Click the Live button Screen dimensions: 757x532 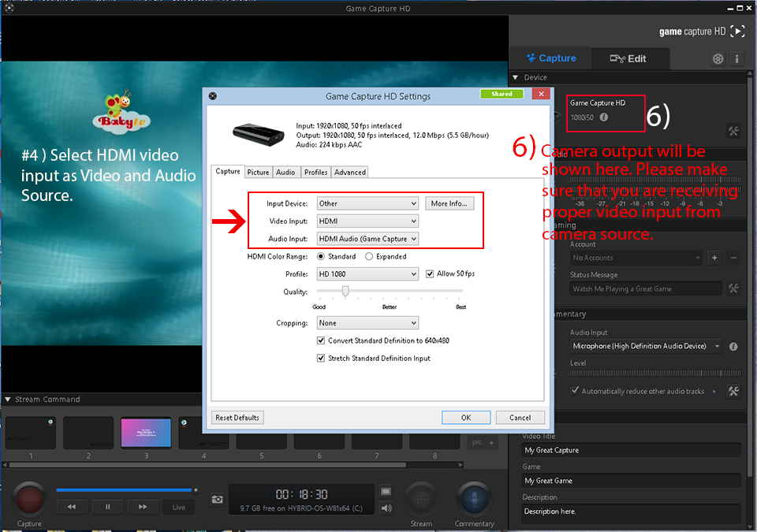click(x=179, y=507)
